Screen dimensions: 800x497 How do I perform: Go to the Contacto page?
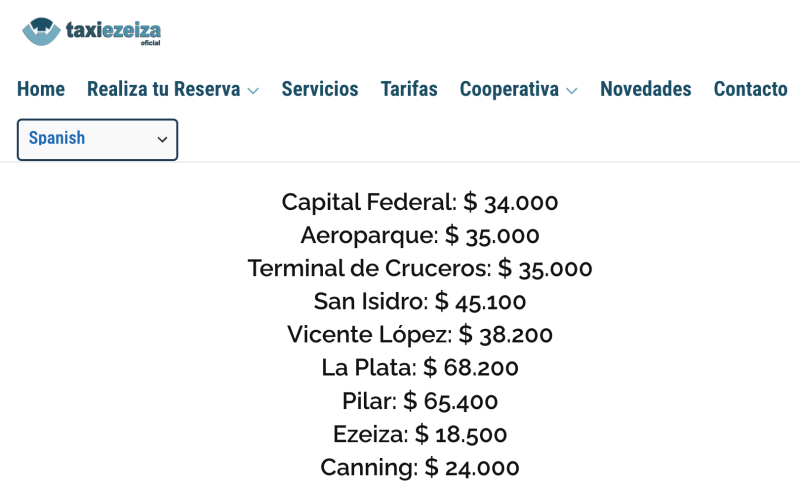coord(750,89)
